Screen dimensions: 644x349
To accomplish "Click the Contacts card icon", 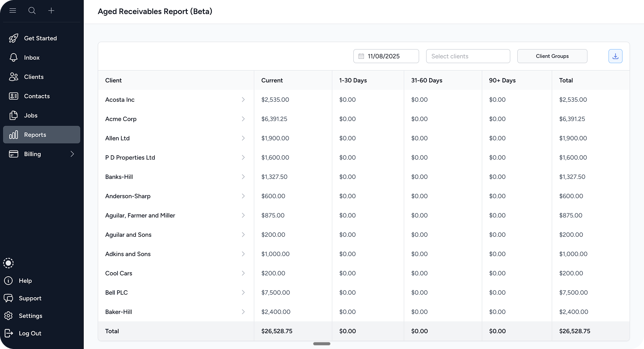I will click(x=14, y=96).
